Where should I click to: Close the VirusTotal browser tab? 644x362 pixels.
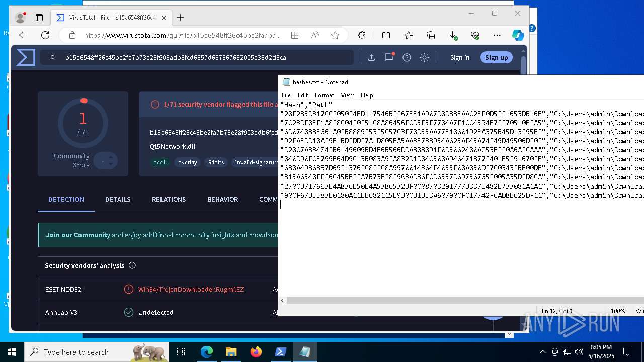(164, 18)
